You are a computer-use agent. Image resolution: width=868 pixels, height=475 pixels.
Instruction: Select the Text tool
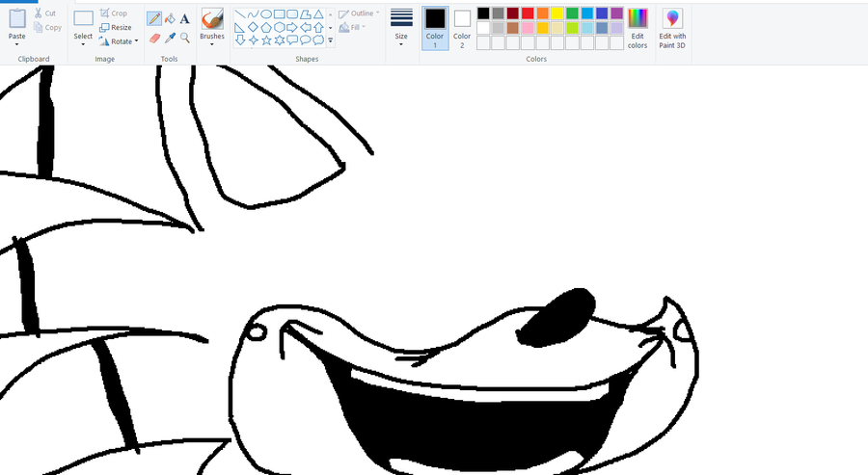point(185,19)
